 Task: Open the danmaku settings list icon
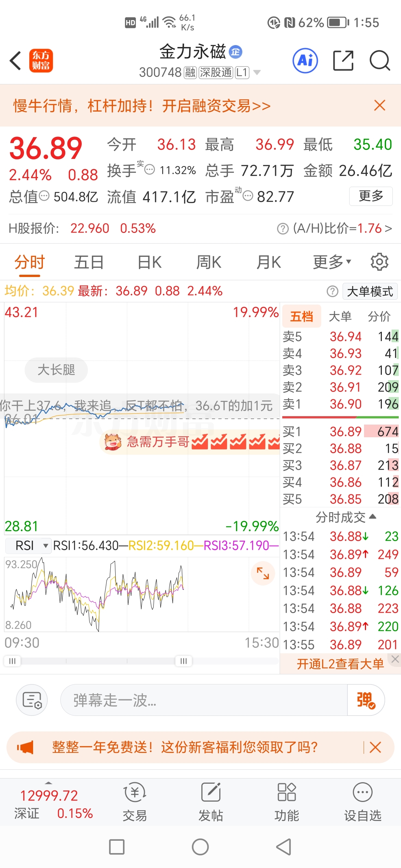coord(32,700)
